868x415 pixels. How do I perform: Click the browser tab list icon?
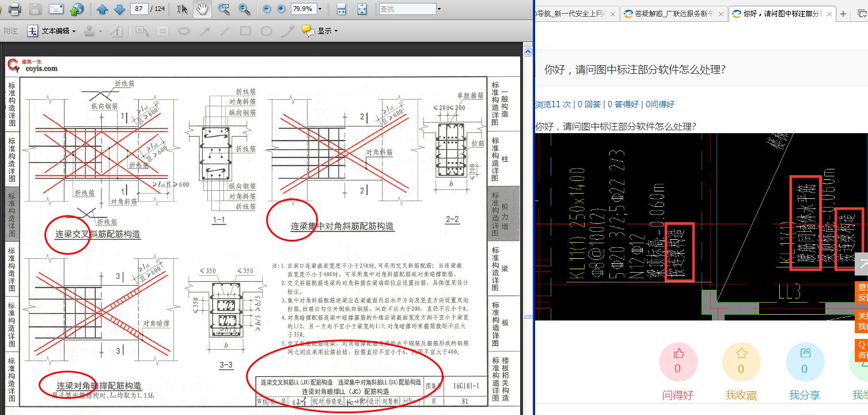point(862,14)
